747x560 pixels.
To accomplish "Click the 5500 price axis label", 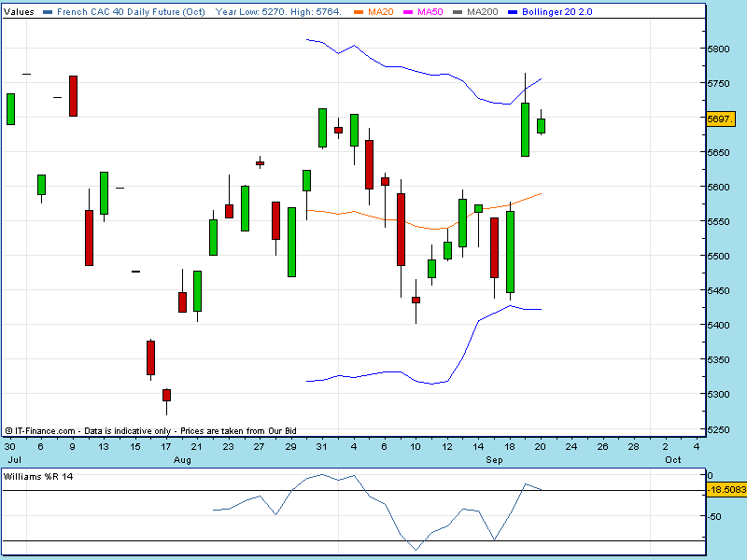I will tap(718, 256).
